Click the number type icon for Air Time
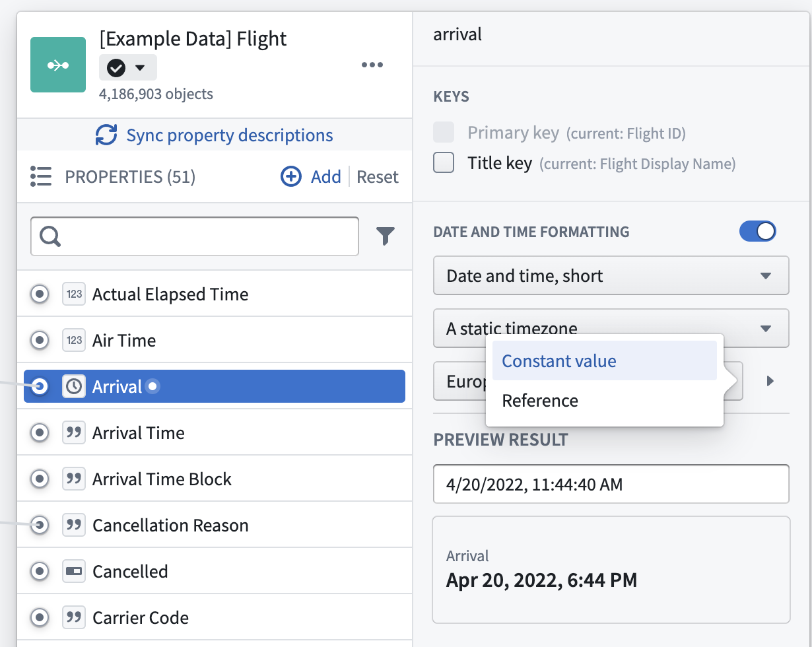Viewport: 812px width, 647px height. 74,341
